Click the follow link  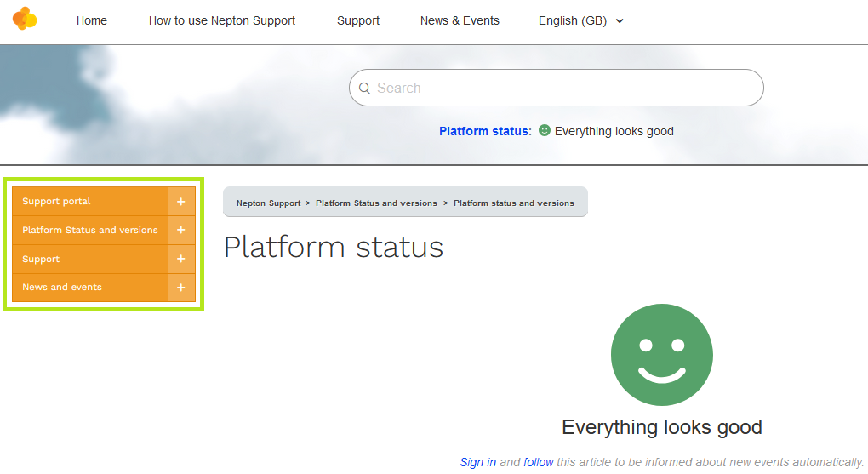click(538, 462)
